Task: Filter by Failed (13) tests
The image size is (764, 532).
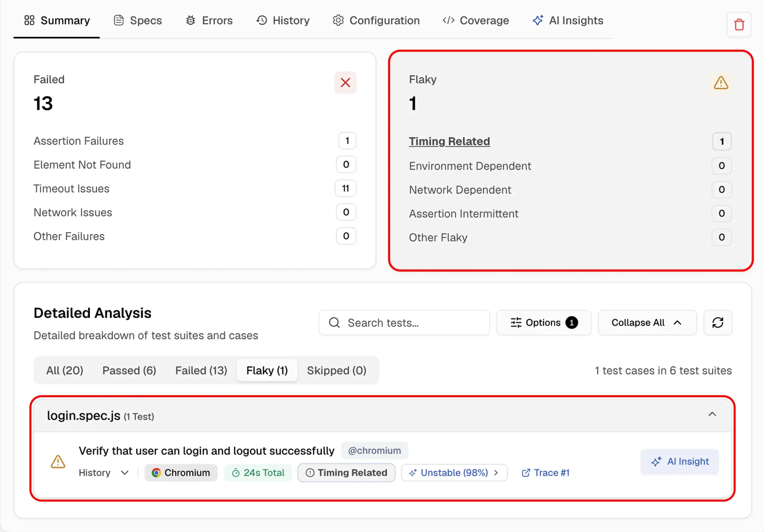Action: 201,370
